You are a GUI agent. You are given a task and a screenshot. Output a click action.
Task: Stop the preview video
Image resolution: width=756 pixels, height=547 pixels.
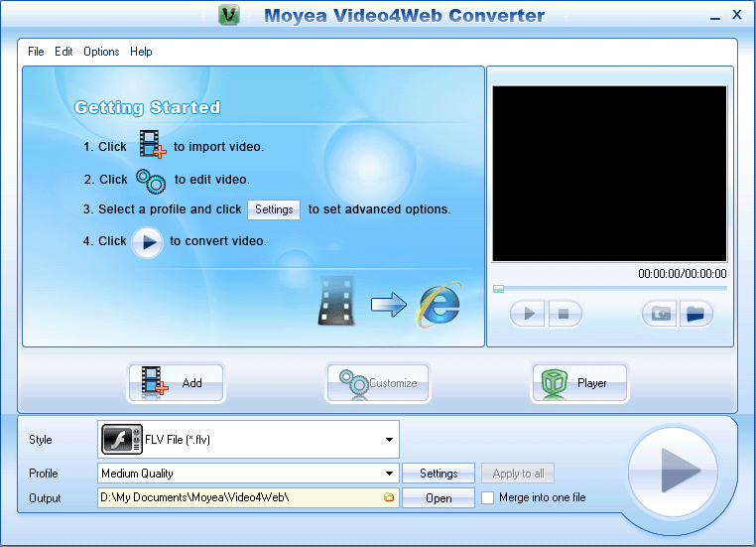564,314
